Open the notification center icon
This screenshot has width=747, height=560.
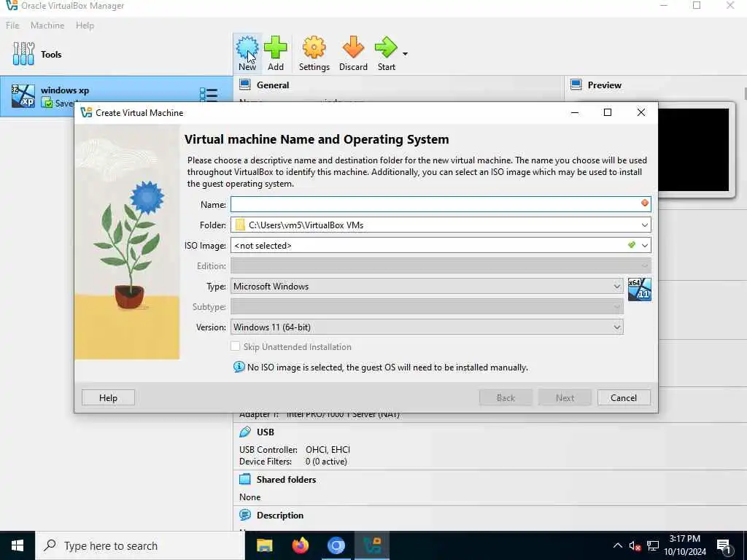click(724, 547)
